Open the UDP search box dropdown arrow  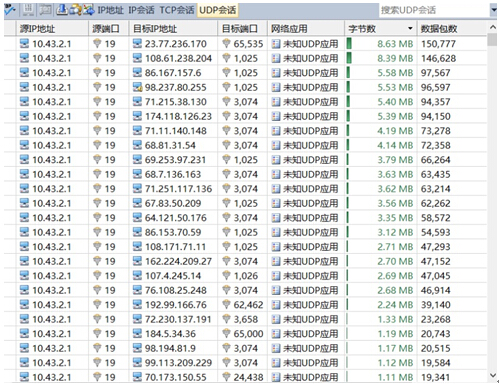[x=494, y=10]
